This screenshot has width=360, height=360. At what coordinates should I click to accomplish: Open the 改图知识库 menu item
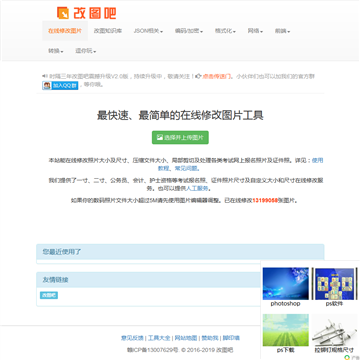pos(108,31)
